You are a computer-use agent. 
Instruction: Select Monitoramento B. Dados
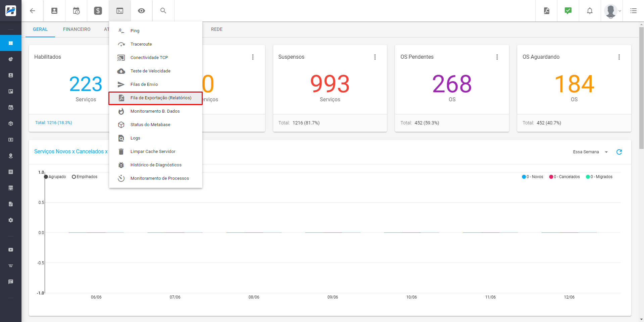[156, 111]
